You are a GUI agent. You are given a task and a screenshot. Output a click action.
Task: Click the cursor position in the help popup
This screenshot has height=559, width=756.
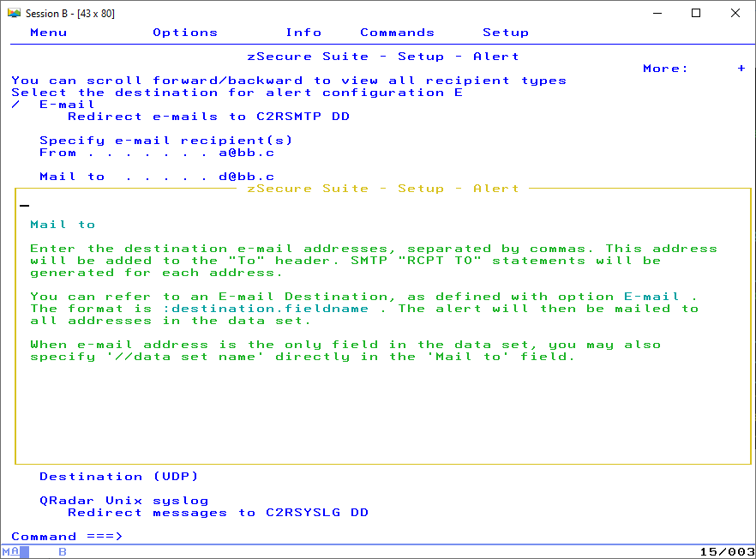[25, 205]
